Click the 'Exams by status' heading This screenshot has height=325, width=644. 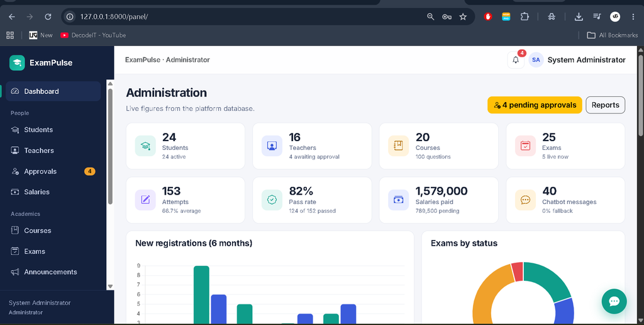pyautogui.click(x=464, y=243)
